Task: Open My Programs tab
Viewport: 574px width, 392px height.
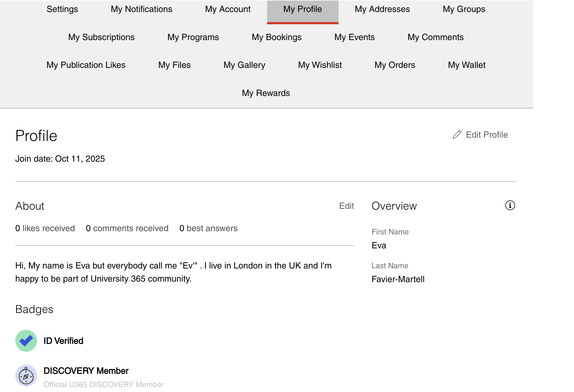Action: 193,37
